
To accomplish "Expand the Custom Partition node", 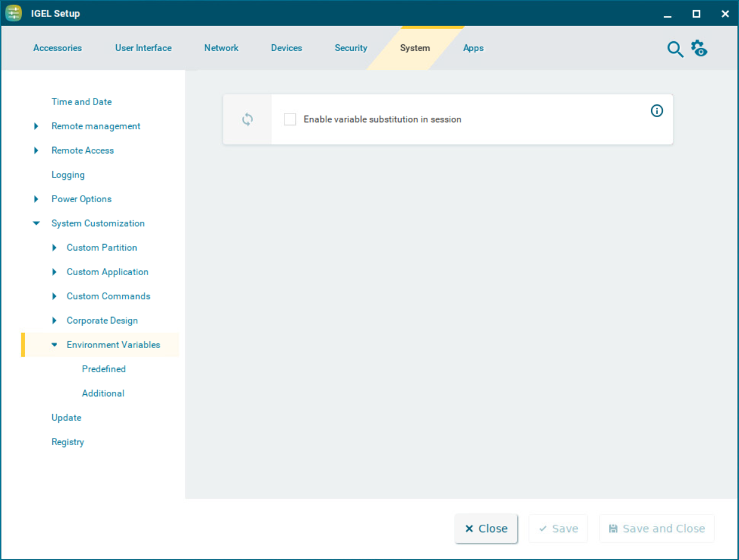I will 54,248.
